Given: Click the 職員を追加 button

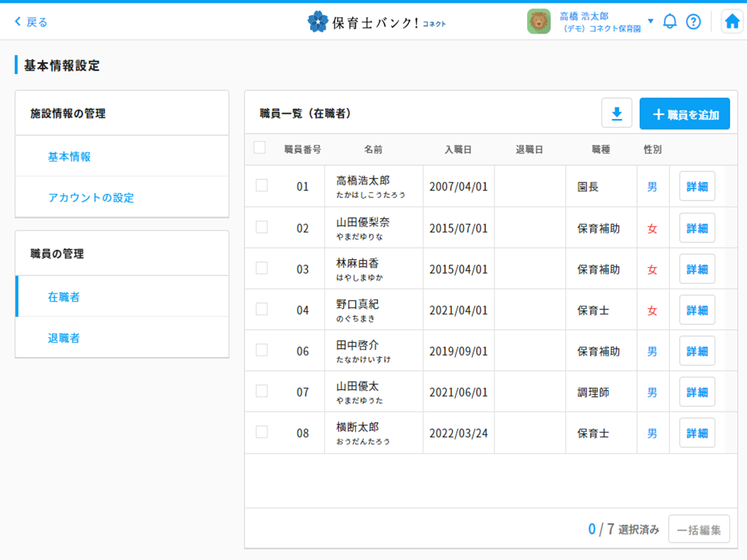Looking at the screenshot, I should 685,114.
